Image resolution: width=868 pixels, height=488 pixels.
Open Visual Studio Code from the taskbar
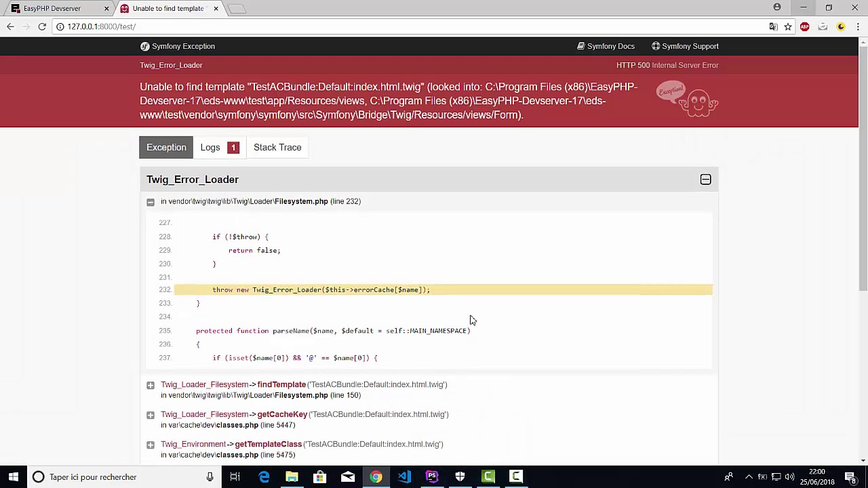(x=404, y=477)
